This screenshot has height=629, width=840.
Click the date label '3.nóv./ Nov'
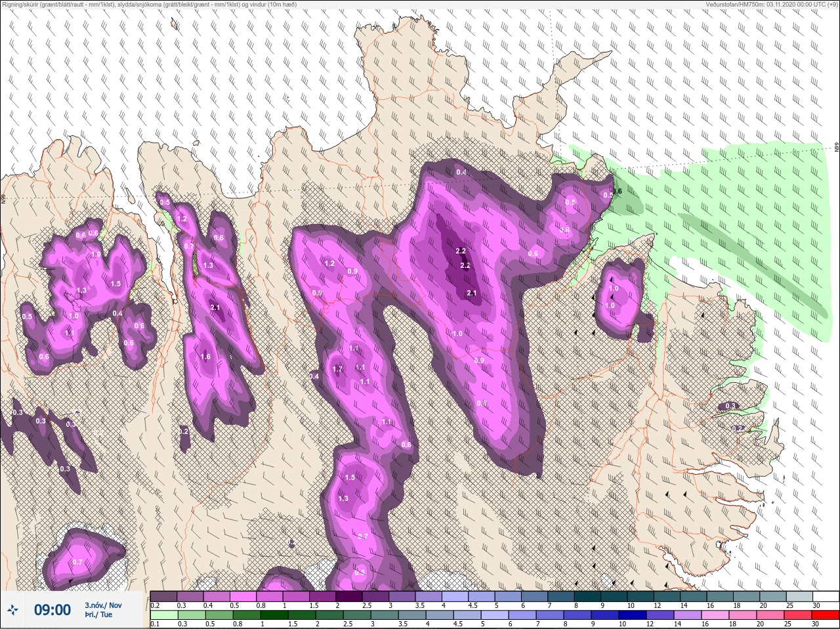coord(103,605)
